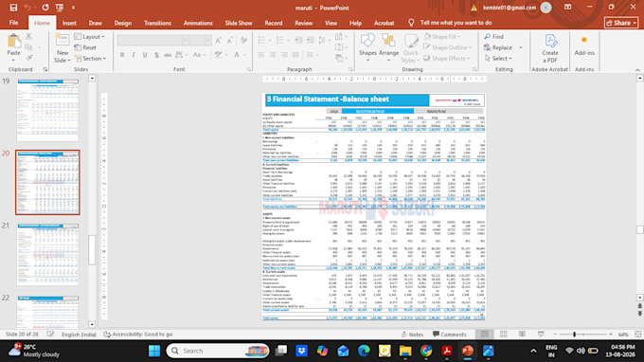This screenshot has width=644, height=362.
Task: Toggle the Notes pane in status bar
Action: 413,335
